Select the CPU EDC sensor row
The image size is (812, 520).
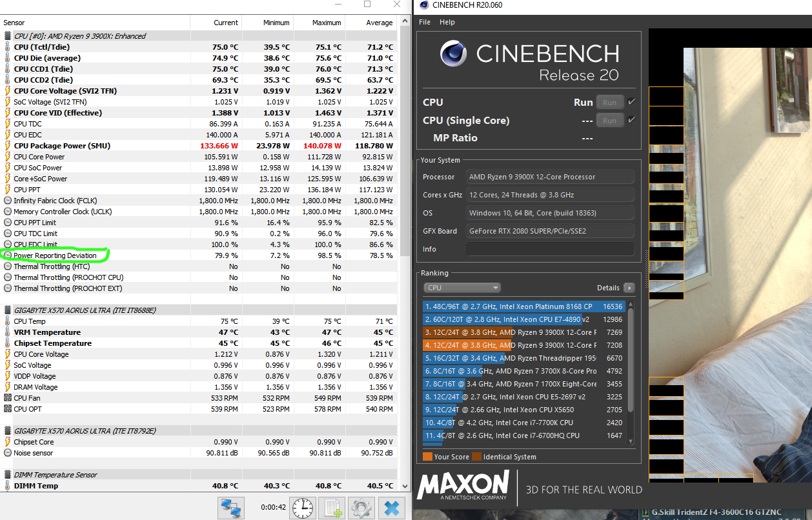(x=198, y=135)
